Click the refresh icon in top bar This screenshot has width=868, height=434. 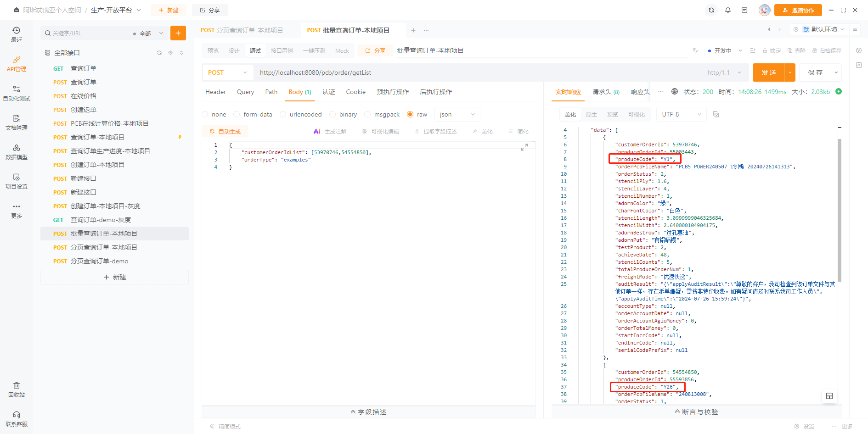point(711,10)
